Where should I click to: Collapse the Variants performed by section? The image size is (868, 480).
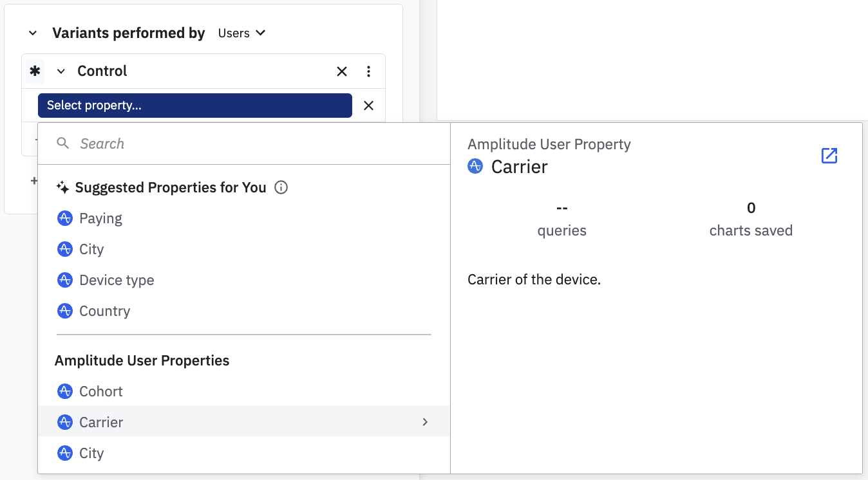point(33,33)
